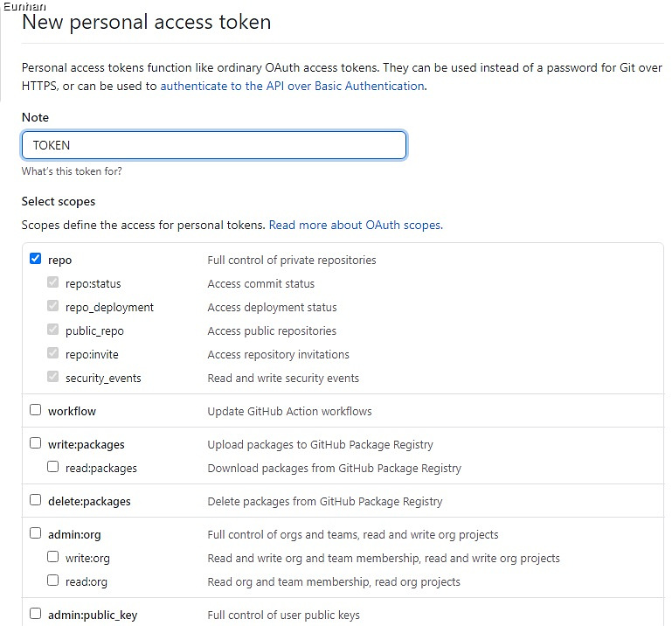This screenshot has width=672, height=626.
Task: Click the 'admin:org' scope label
Action: pyautogui.click(x=74, y=535)
